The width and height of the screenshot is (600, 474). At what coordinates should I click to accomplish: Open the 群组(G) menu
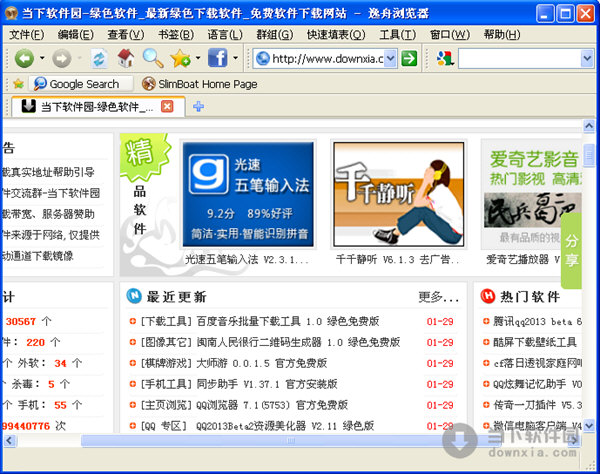[275, 35]
